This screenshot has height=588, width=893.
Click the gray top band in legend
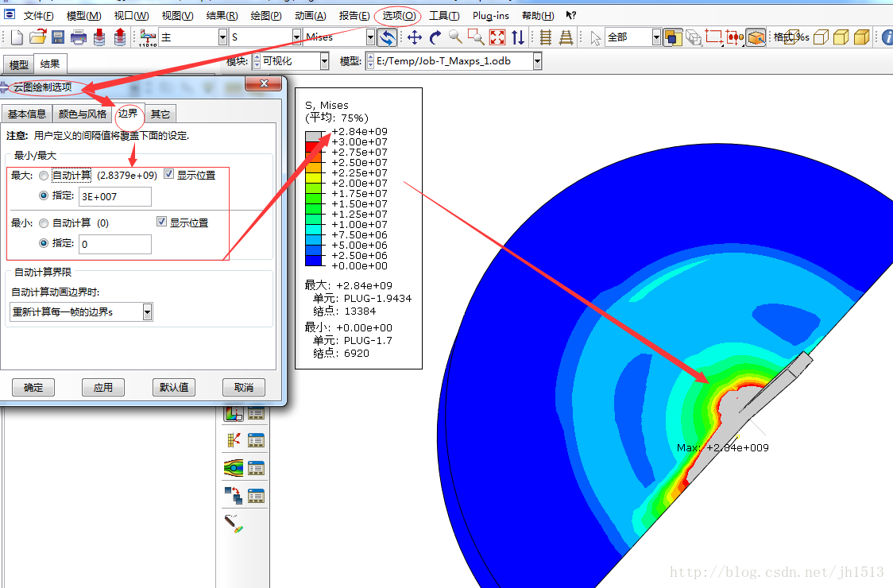pos(314,136)
